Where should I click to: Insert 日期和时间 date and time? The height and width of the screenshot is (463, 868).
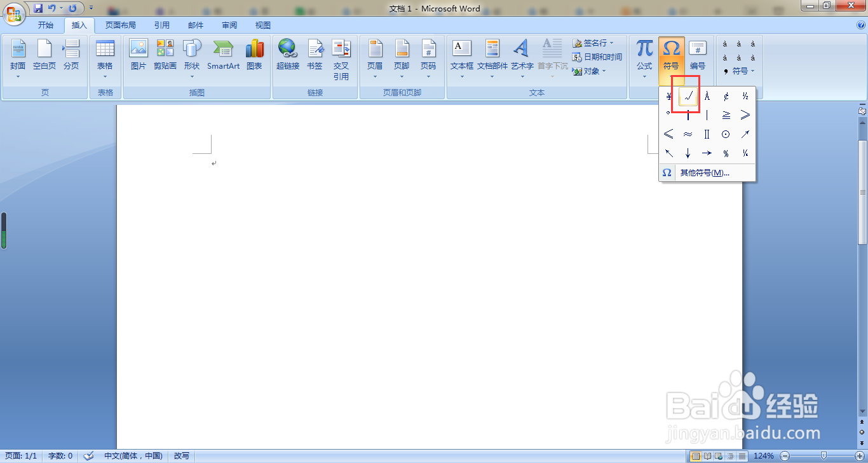coord(597,57)
